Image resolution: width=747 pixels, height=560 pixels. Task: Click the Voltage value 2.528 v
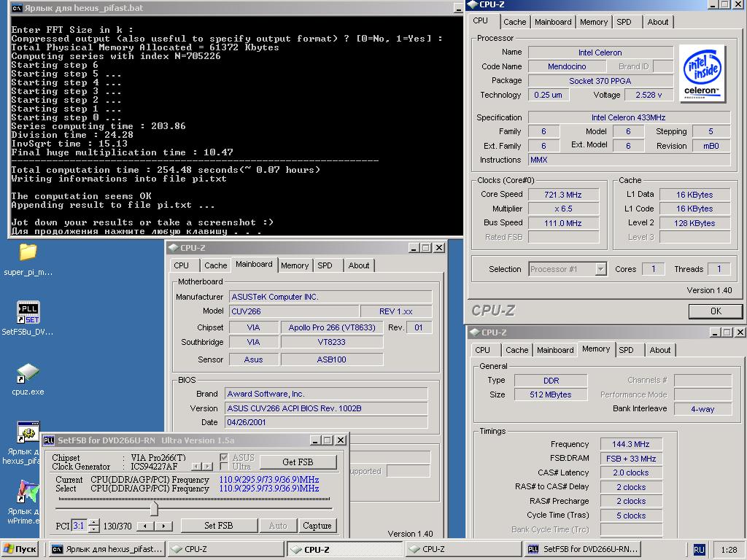click(x=649, y=95)
